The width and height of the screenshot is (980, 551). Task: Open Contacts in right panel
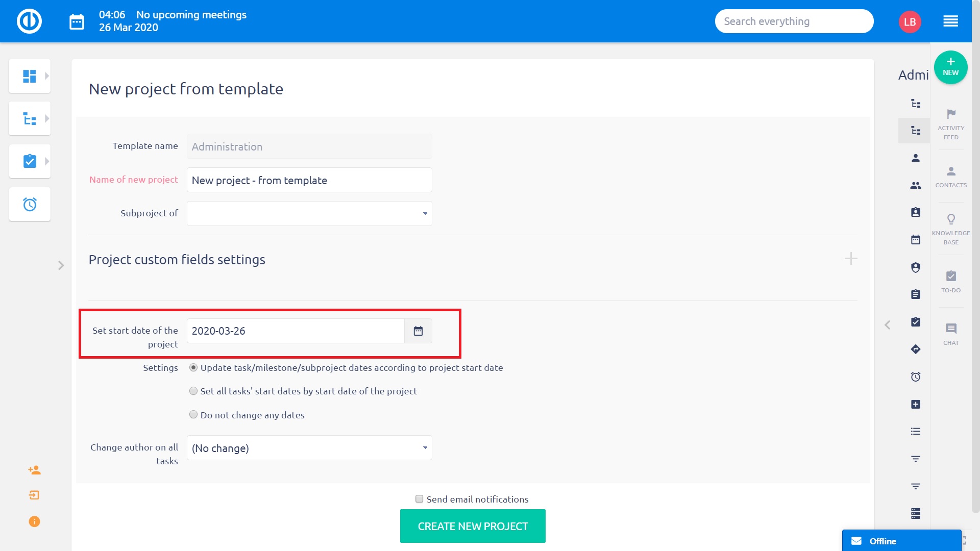[951, 177]
